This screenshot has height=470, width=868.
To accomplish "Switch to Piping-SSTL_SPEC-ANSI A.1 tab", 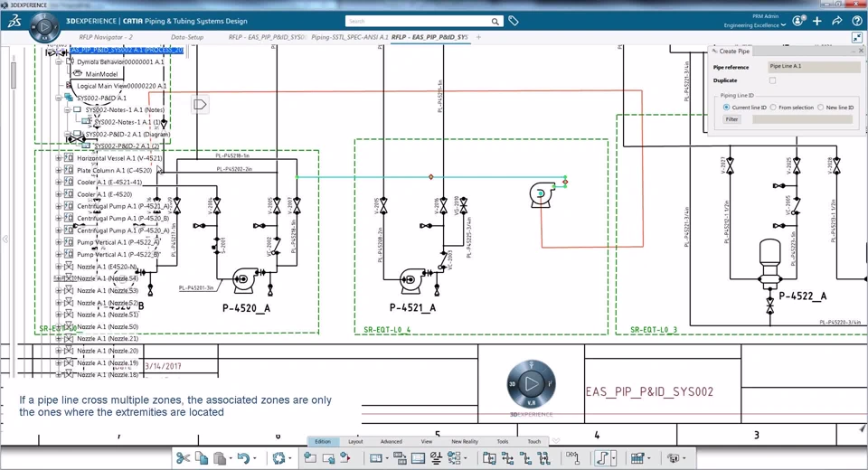I will click(x=349, y=37).
